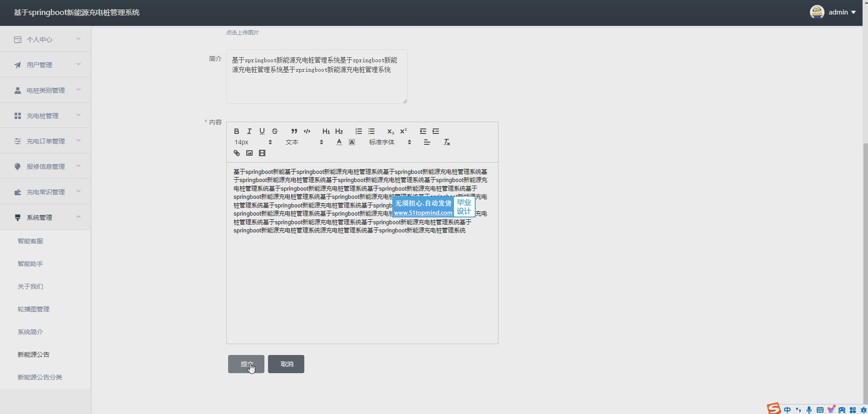Apply H2 heading style

339,131
